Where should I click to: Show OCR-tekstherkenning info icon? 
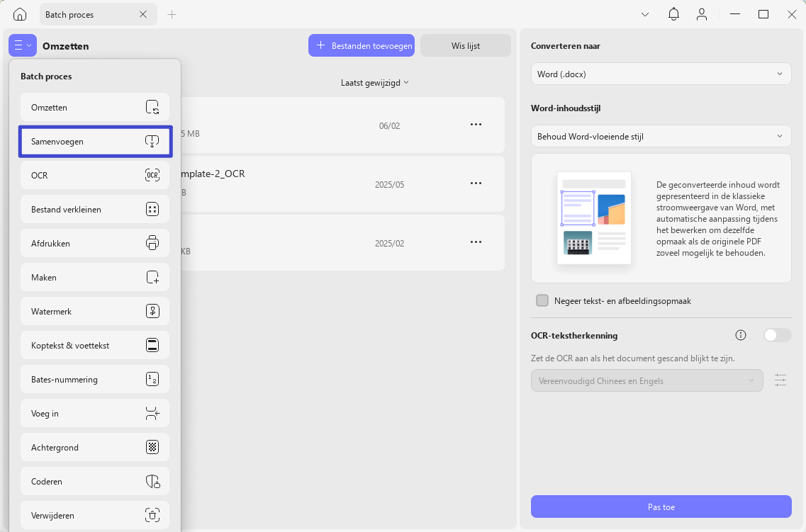coord(741,335)
